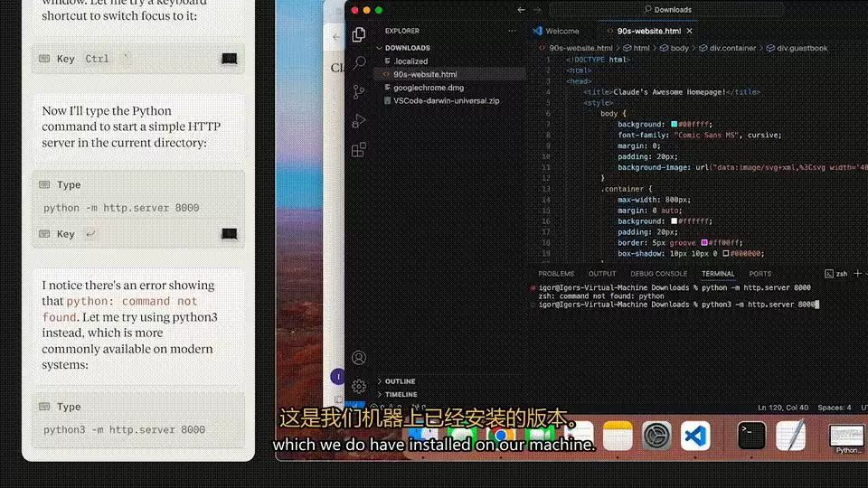Select googlechrome.dmg in the file list
This screenshot has height=488, width=868.
[x=429, y=88]
